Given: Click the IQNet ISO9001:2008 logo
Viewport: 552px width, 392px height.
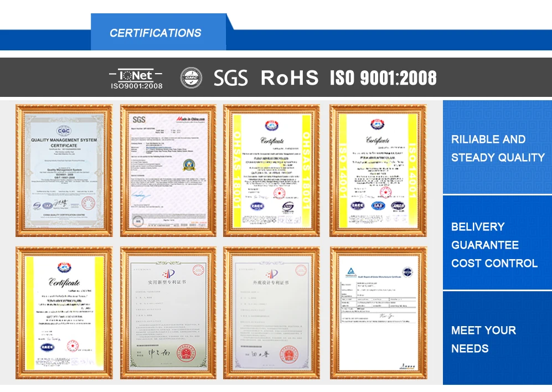Looking at the screenshot, I should coord(137,78).
